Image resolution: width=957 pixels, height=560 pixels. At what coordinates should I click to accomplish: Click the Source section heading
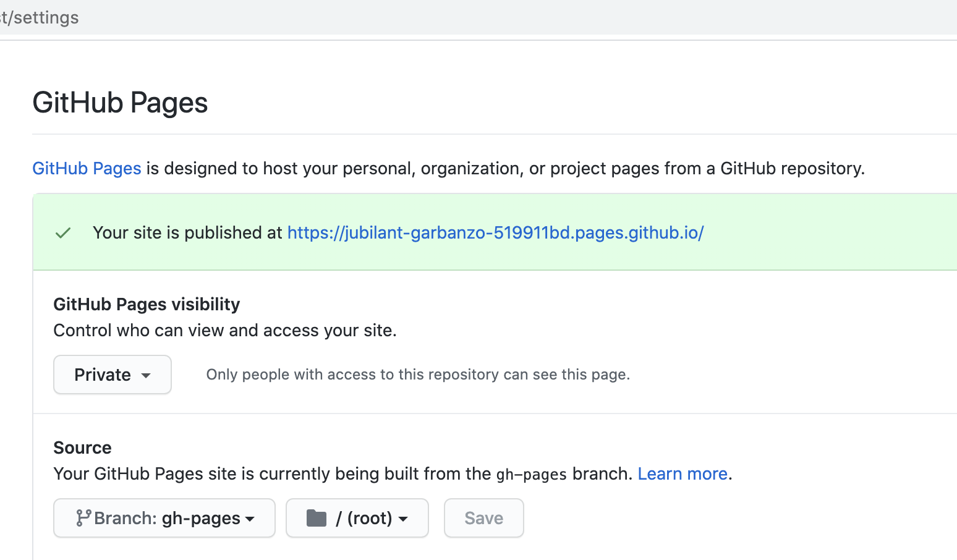(82, 448)
